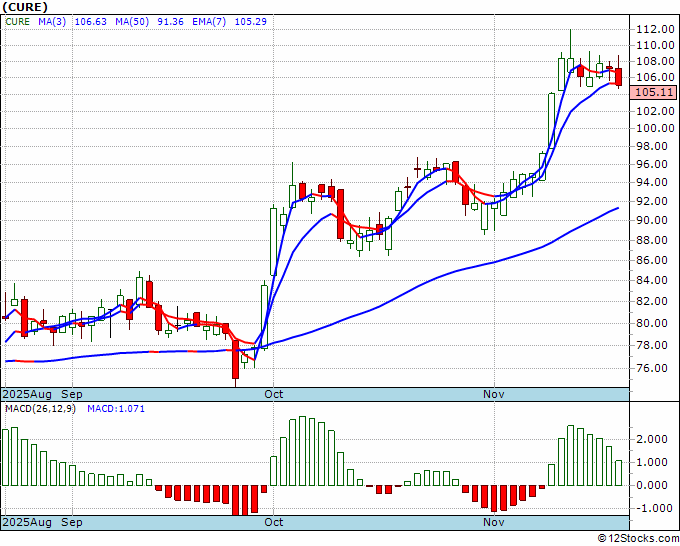The height and width of the screenshot is (546, 680).
Task: Click the 94.00 price axis label
Action: point(651,183)
